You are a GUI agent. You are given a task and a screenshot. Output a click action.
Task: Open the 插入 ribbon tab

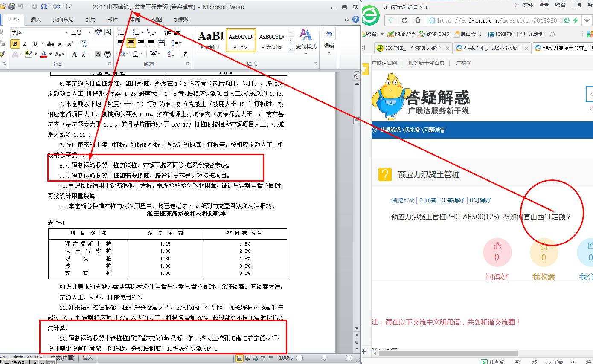tap(36, 20)
